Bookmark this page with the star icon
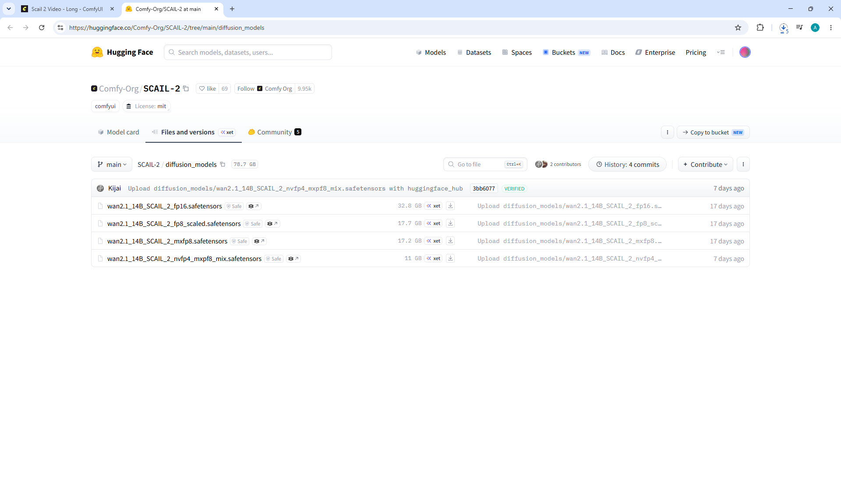Image resolution: width=841 pixels, height=504 pixels. 738,28
